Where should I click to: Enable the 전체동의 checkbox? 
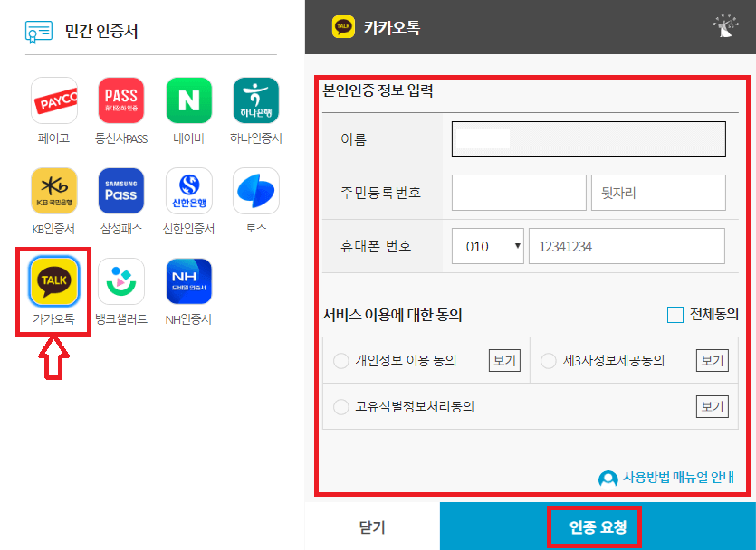click(675, 315)
